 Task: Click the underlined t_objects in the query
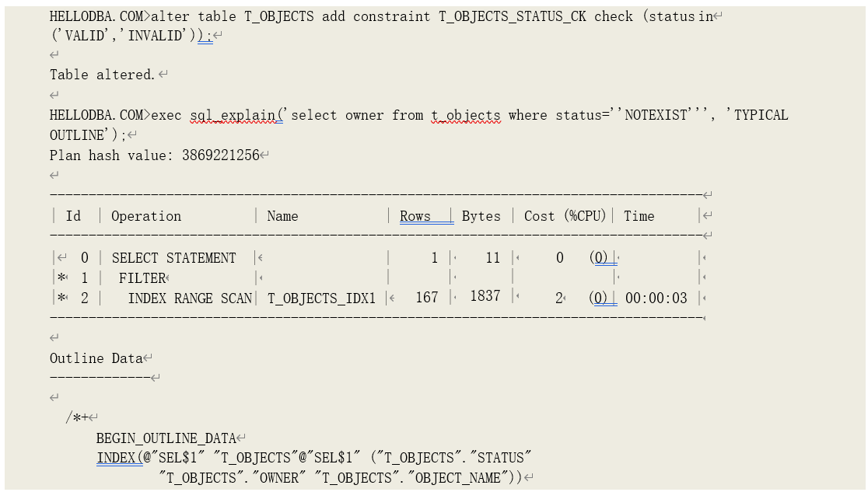[465, 115]
